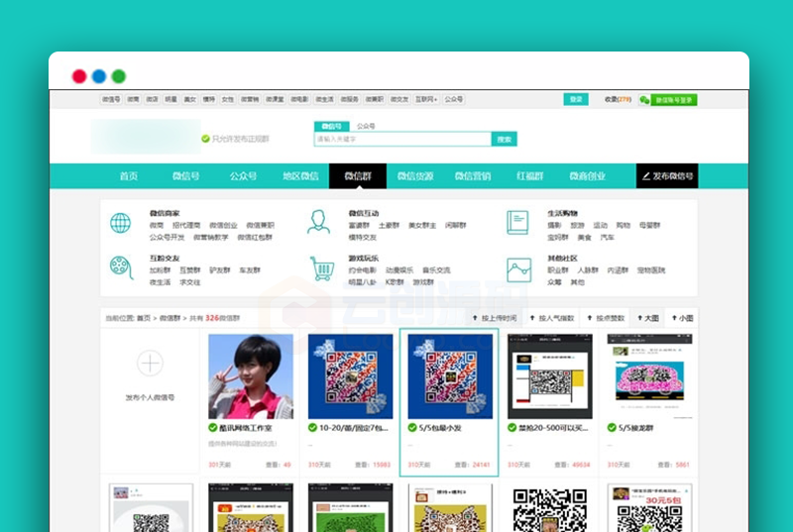The height and width of the screenshot is (532, 793).
Task: Click the keyword search input field
Action: [402, 139]
